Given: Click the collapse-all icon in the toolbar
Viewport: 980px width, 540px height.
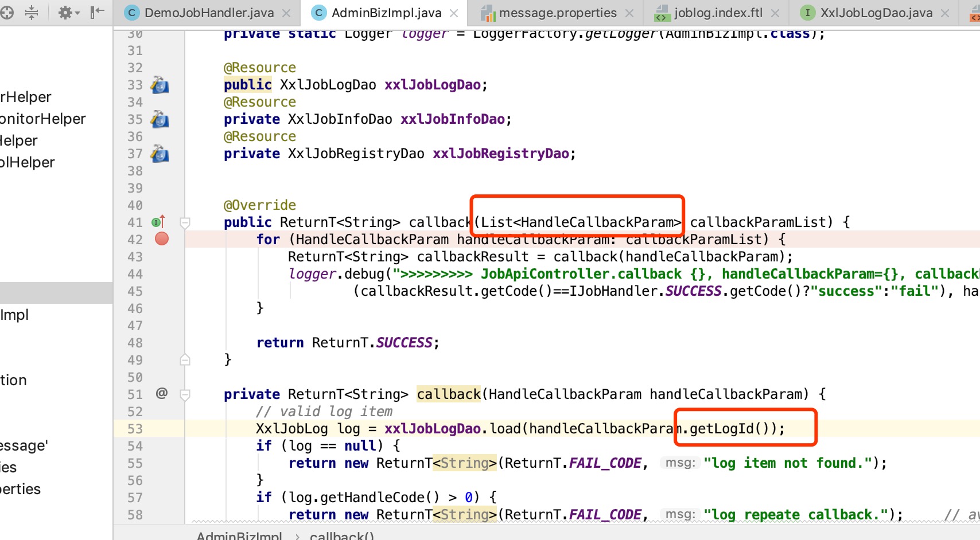Looking at the screenshot, I should [x=32, y=13].
